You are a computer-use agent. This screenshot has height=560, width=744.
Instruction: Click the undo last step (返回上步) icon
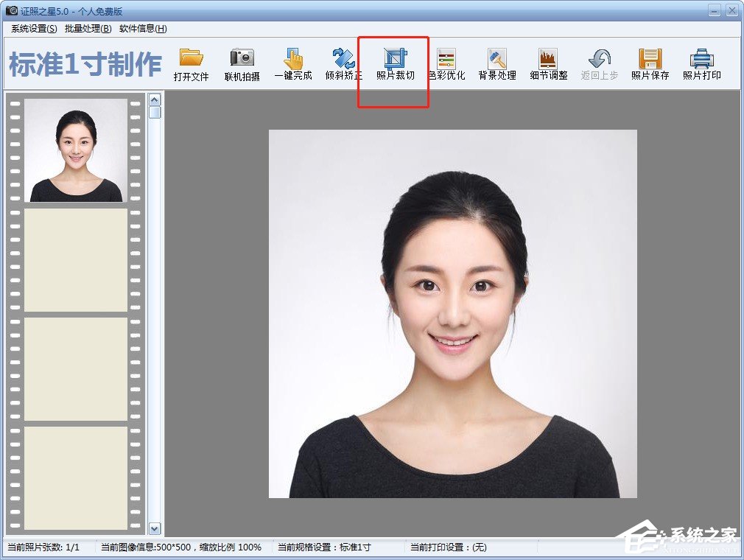[599, 59]
